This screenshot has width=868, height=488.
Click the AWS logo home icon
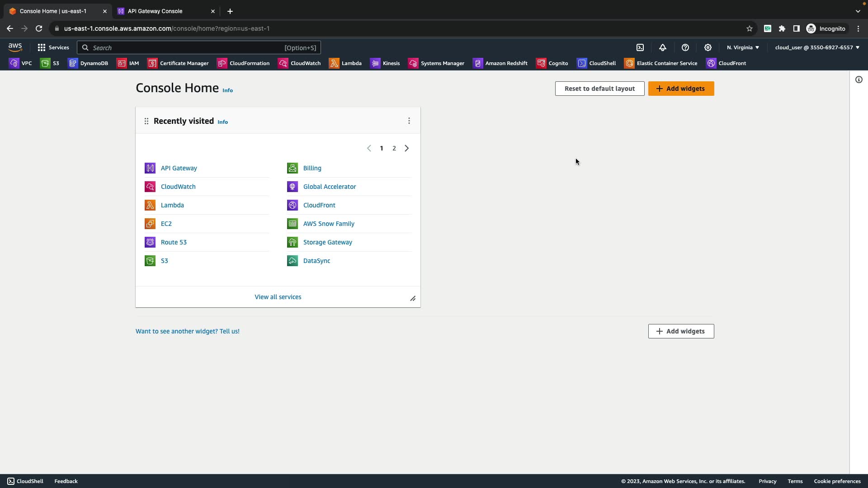coord(15,47)
